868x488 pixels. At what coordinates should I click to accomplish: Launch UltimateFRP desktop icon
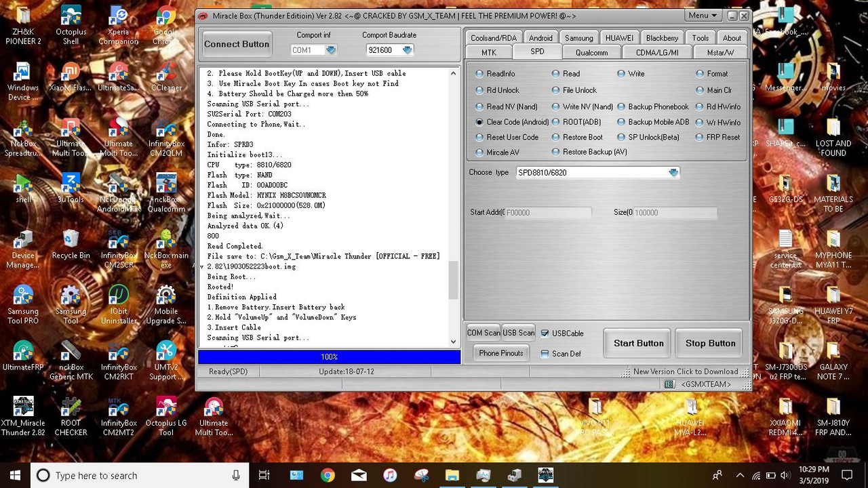click(x=24, y=356)
